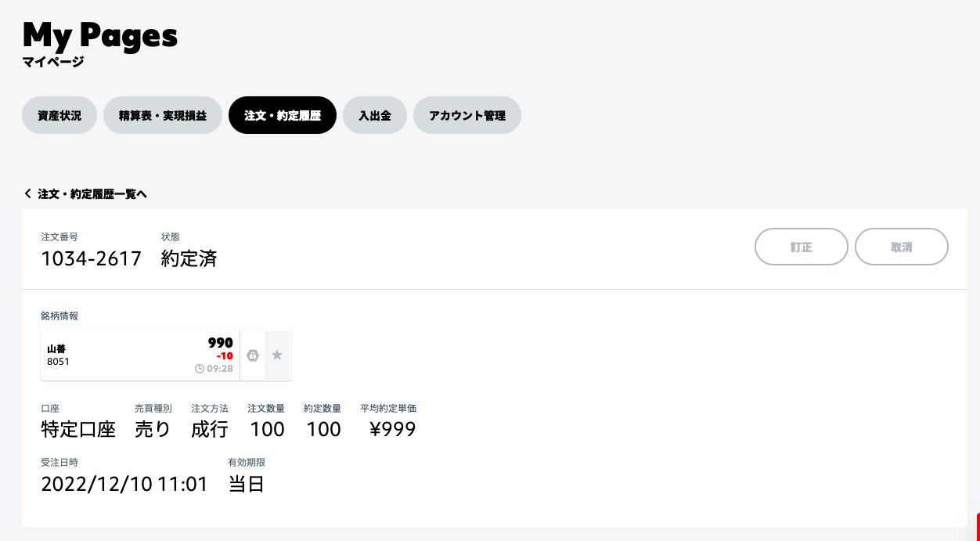Screen dimensions: 980x541
Task: Click the average price ¥999 value
Action: pos(392,429)
